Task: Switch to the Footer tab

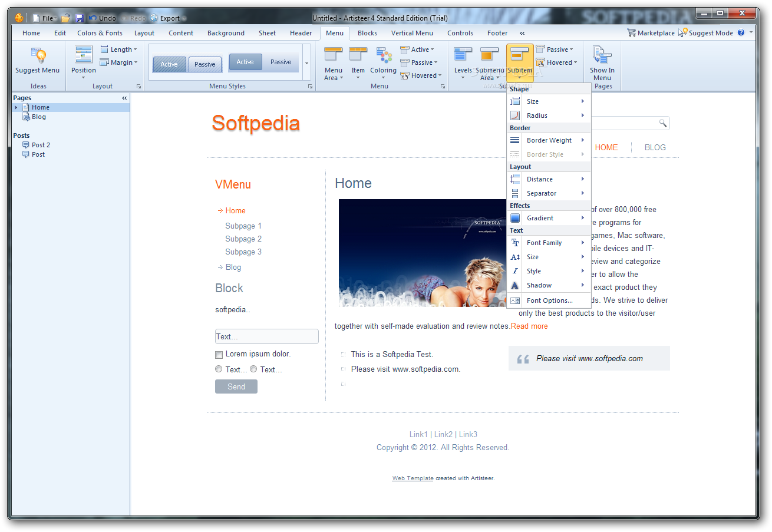Action: pos(497,33)
